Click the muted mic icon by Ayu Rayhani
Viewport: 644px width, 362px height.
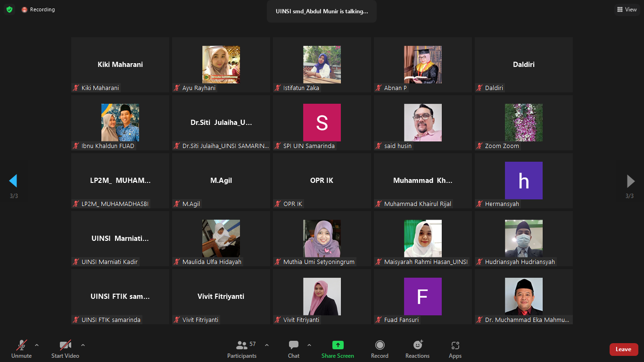177,88
